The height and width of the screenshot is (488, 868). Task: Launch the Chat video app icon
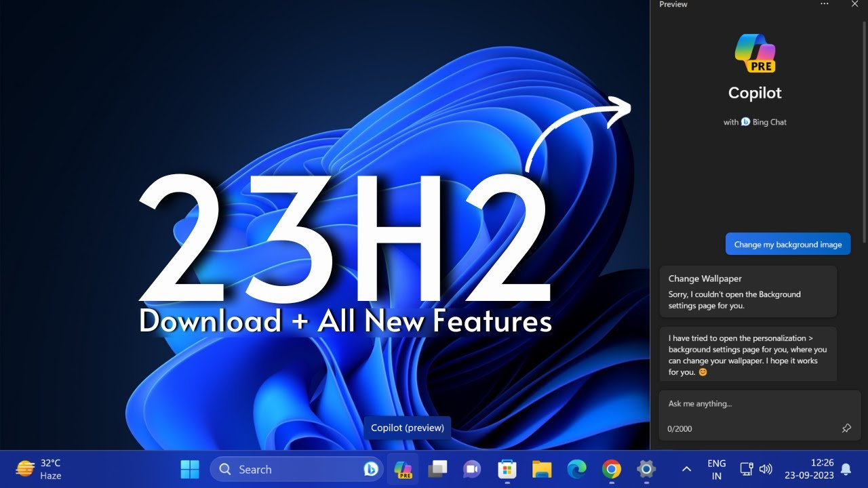click(x=471, y=469)
